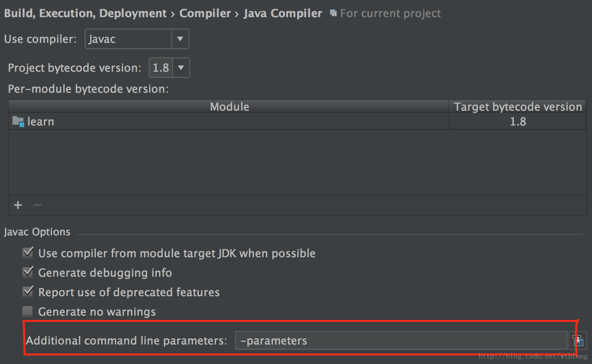Click the Java Compiler breadcrumb
592x364 pixels.
click(283, 13)
